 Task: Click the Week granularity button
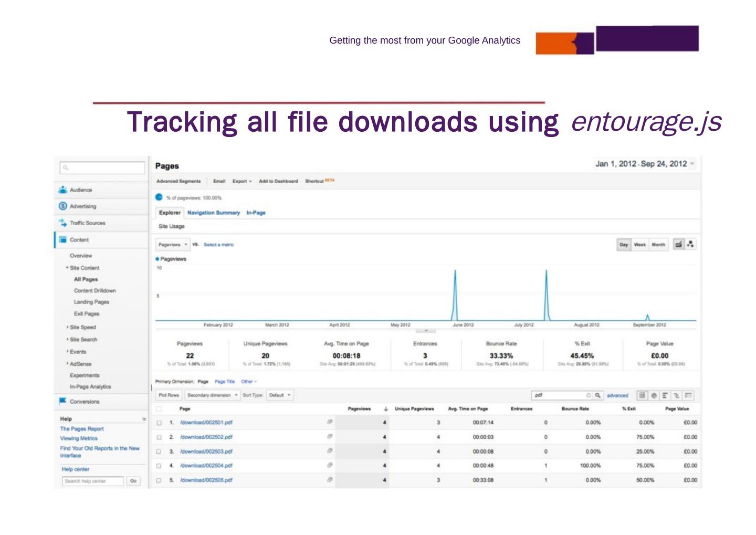point(639,245)
